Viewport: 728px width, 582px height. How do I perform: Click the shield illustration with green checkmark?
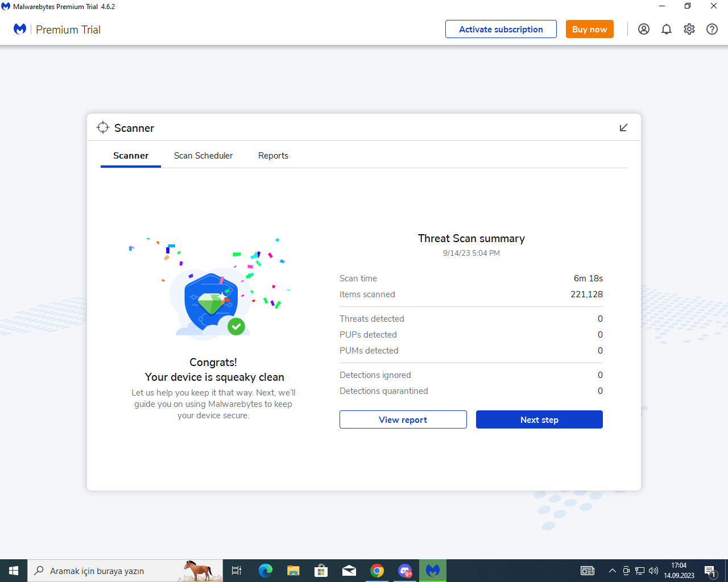click(x=211, y=302)
